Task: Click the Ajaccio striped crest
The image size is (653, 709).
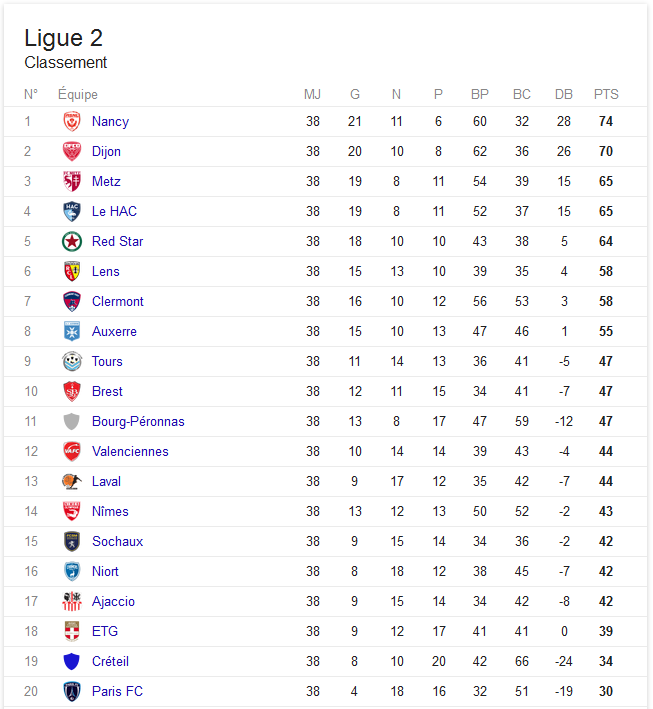Action: [x=71, y=601]
